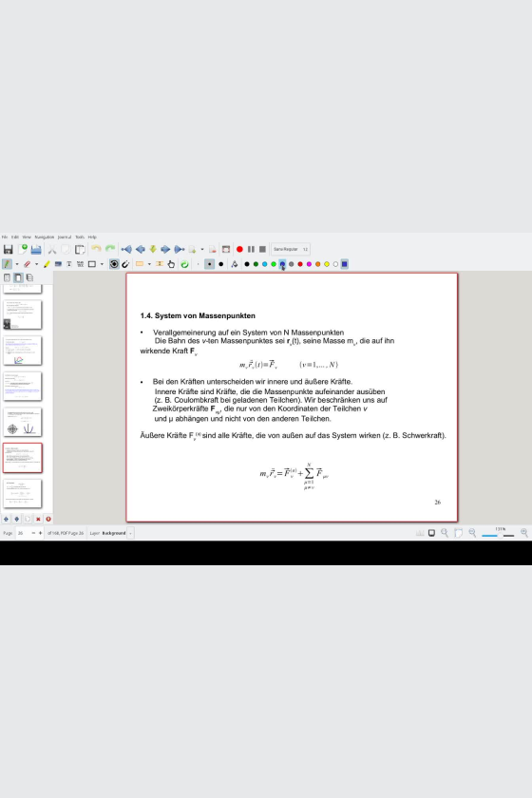Jump to the last page arrow
Viewport: 532px width, 798px height.
[x=180, y=249]
